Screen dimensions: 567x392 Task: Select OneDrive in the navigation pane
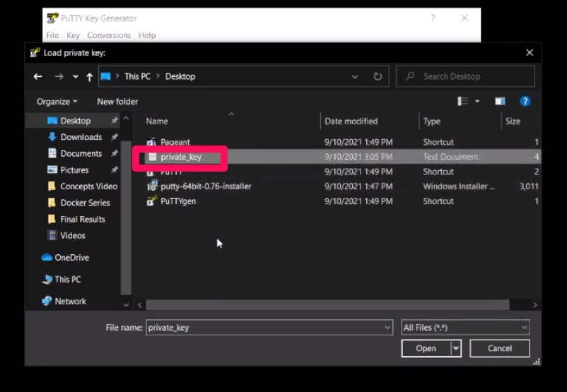[71, 258]
